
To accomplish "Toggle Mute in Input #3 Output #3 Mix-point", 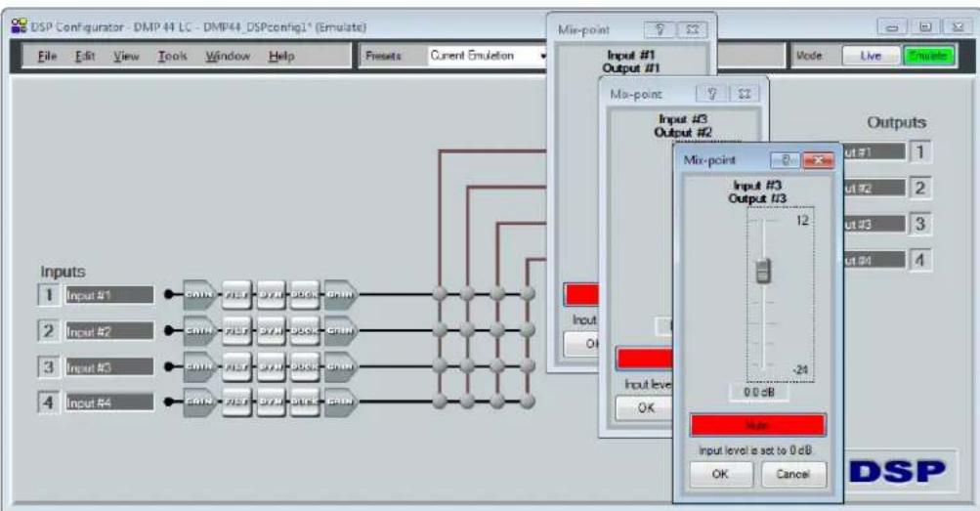I will tap(758, 425).
